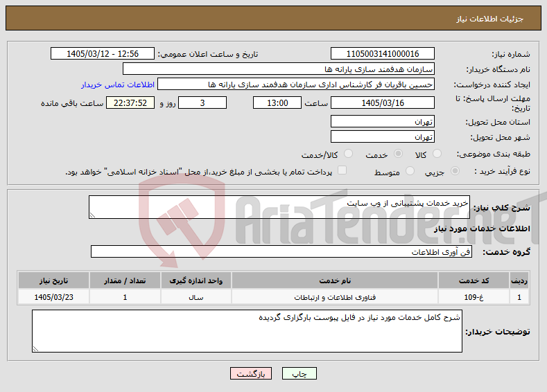Click the service code cell غ-109
The height and width of the screenshot is (392, 547).
[x=474, y=297]
